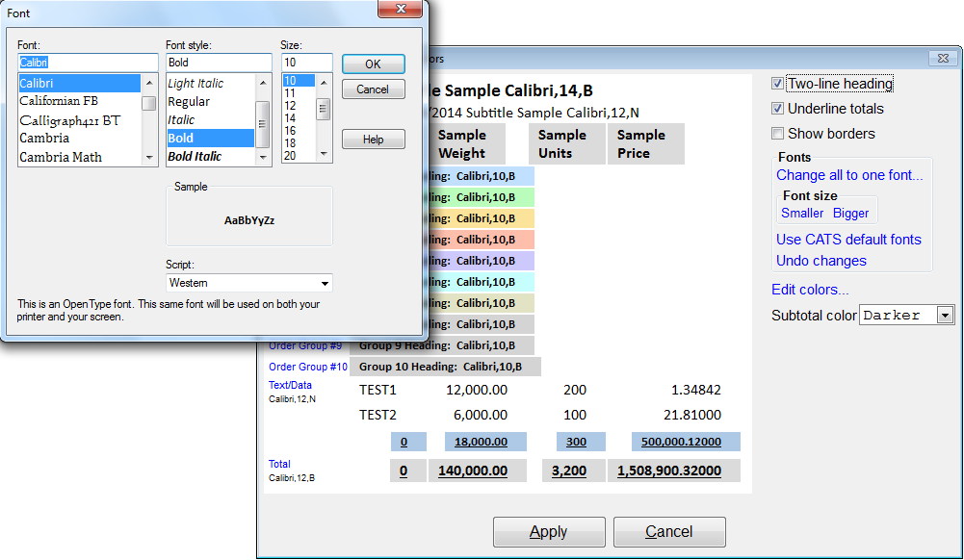Choose Italic font style

[210, 119]
